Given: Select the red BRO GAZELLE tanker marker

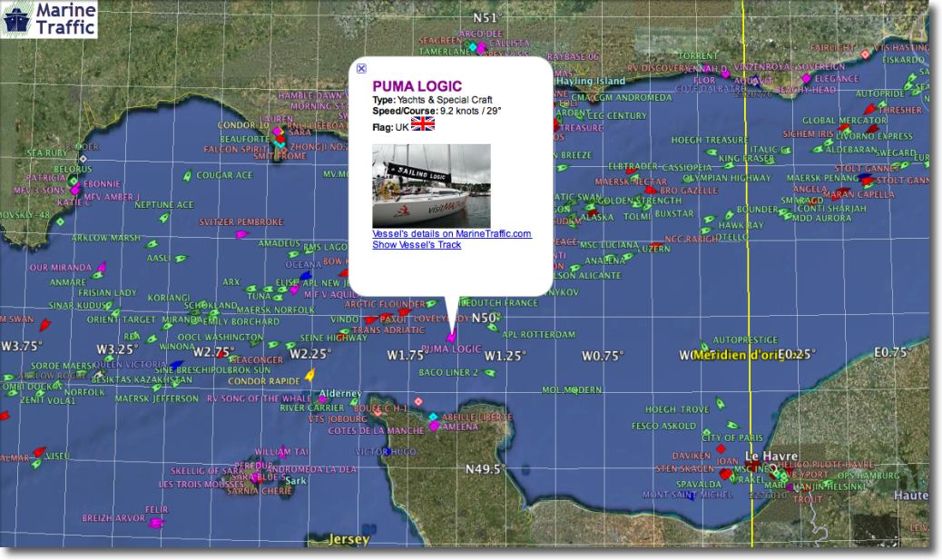Looking at the screenshot, I should click(x=652, y=190).
